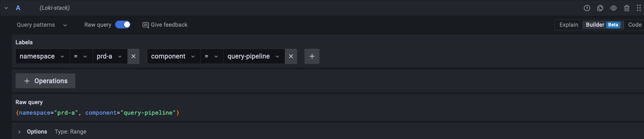Click the Give feedback link

[x=165, y=25]
